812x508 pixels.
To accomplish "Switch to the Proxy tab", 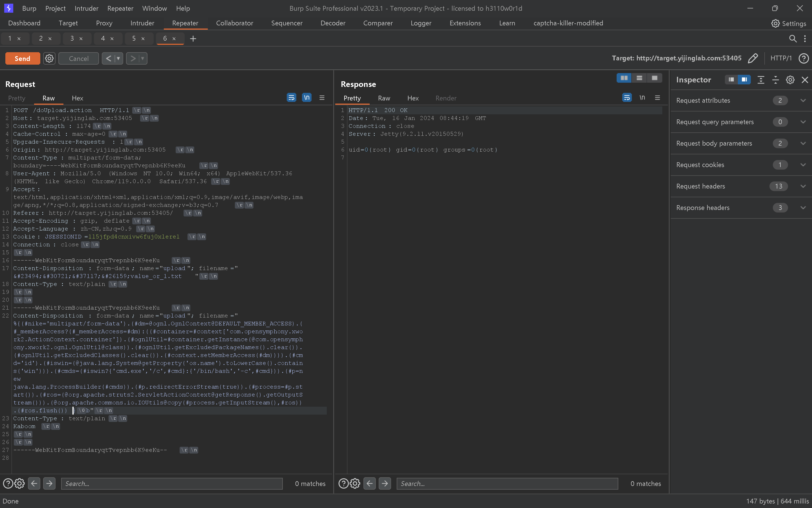I will click(x=104, y=23).
